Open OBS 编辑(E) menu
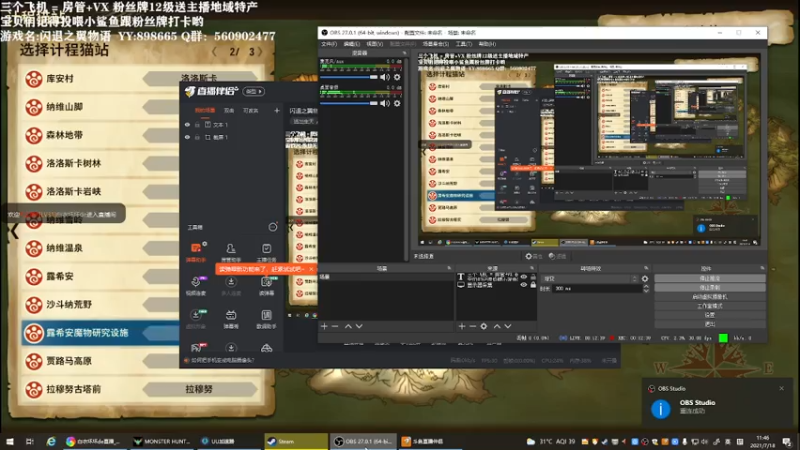The height and width of the screenshot is (450, 800). click(x=352, y=44)
